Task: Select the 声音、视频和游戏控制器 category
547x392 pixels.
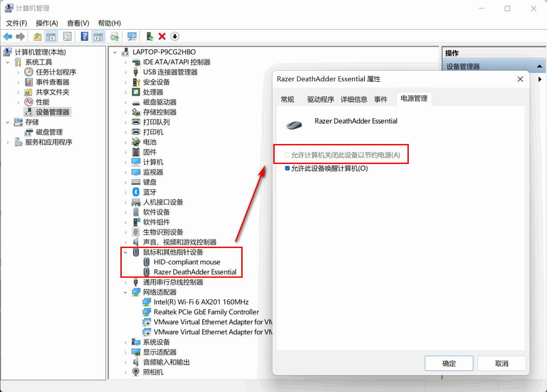Action: 180,242
